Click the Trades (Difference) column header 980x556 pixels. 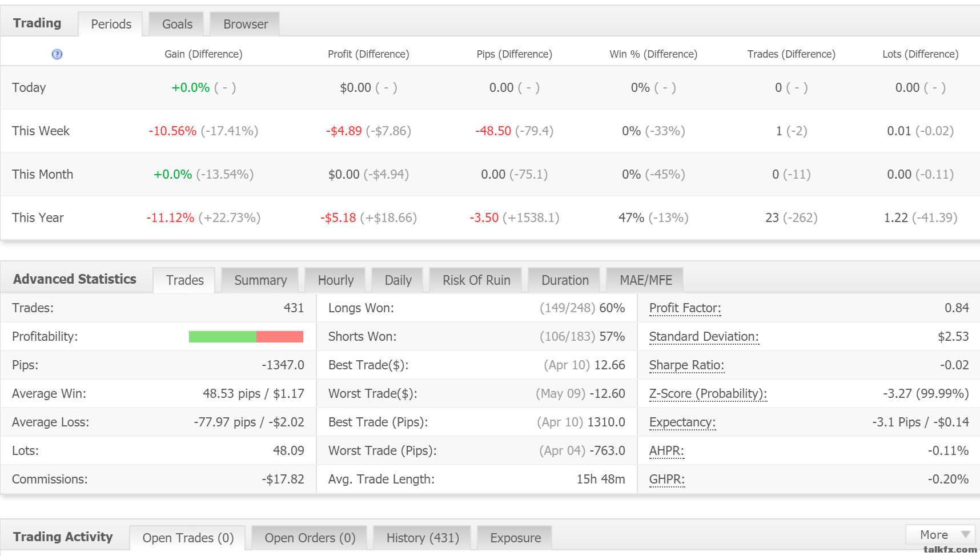791,54
